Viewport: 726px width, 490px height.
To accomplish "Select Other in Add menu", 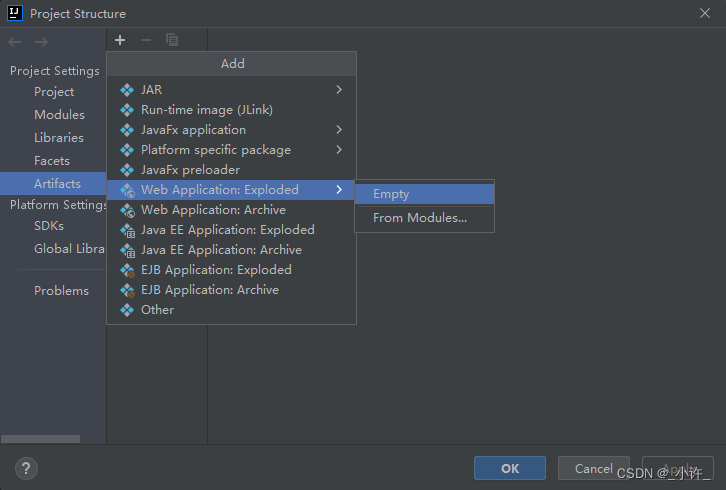I will point(232,309).
